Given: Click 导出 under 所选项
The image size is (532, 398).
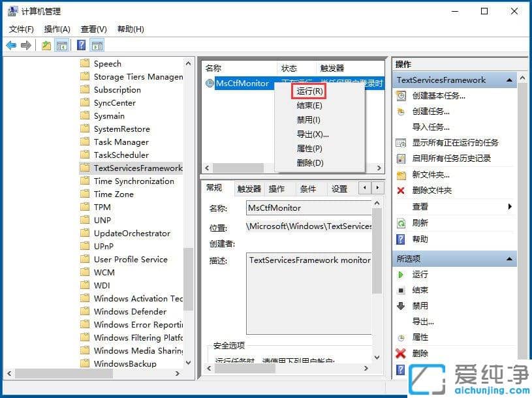Looking at the screenshot, I should pyautogui.click(x=423, y=321).
